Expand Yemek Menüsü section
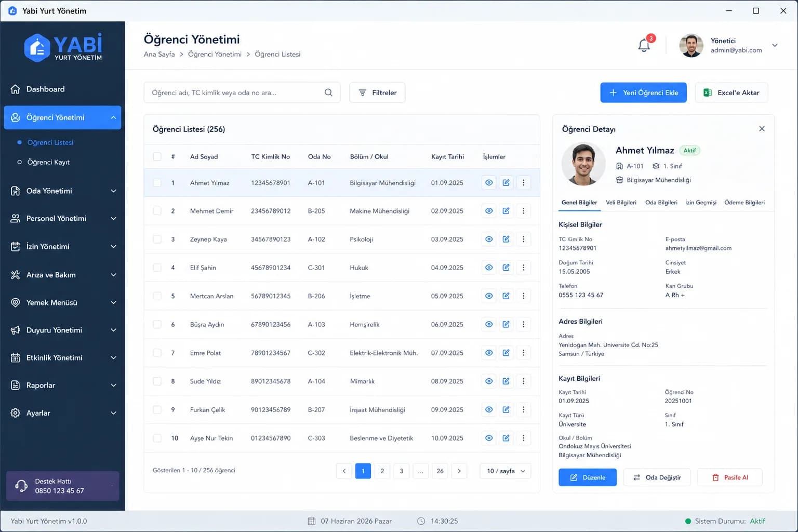Viewport: 798px width, 532px height. 62,302
